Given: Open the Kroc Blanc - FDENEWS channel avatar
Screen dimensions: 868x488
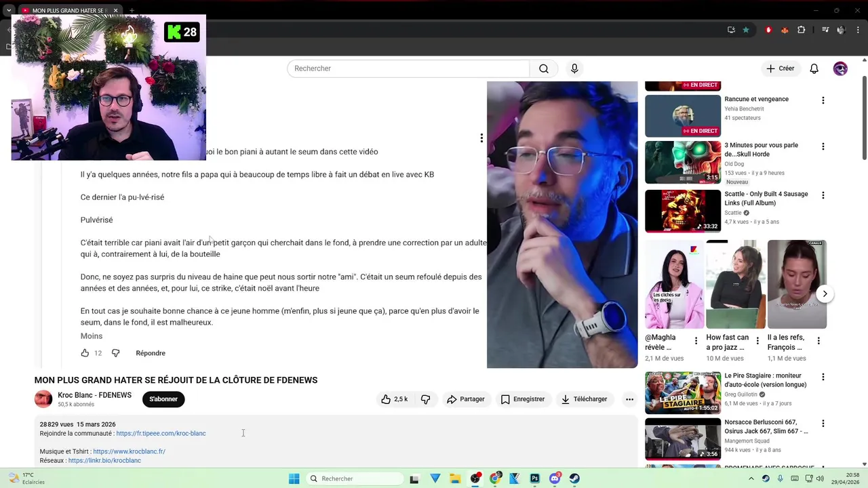Looking at the screenshot, I should click(x=43, y=399).
